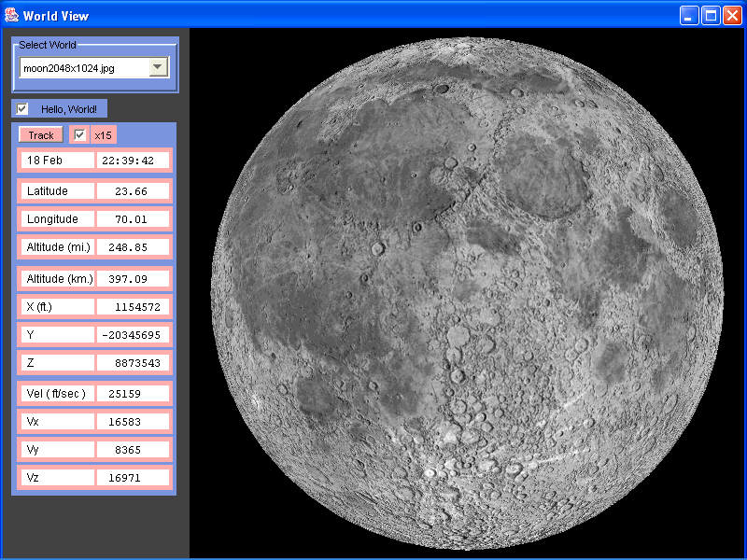
Task: Minimize the World View window
Action: (690, 15)
